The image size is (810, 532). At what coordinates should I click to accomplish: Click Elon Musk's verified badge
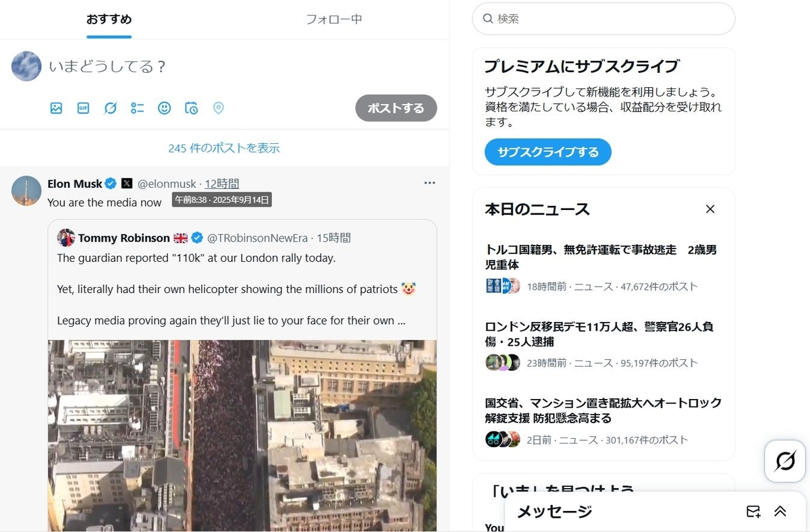point(111,184)
